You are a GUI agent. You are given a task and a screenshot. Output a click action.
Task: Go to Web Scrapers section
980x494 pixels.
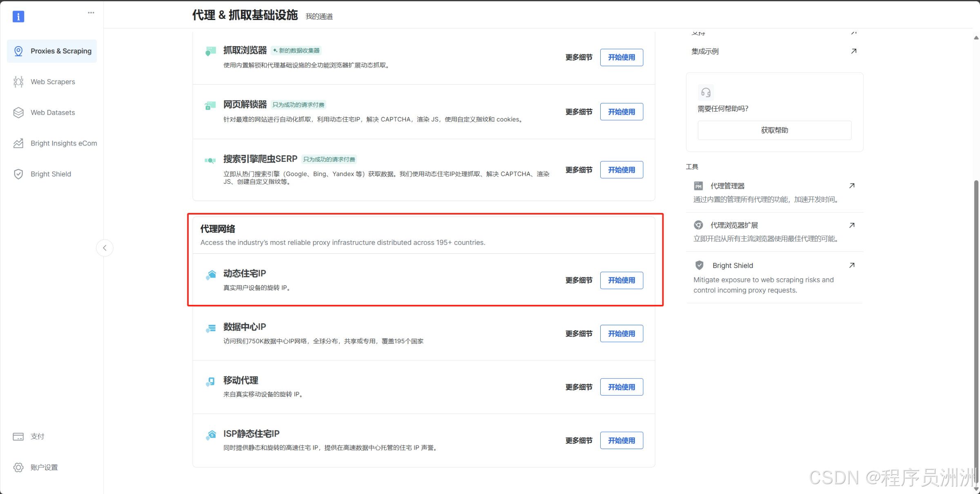52,82
